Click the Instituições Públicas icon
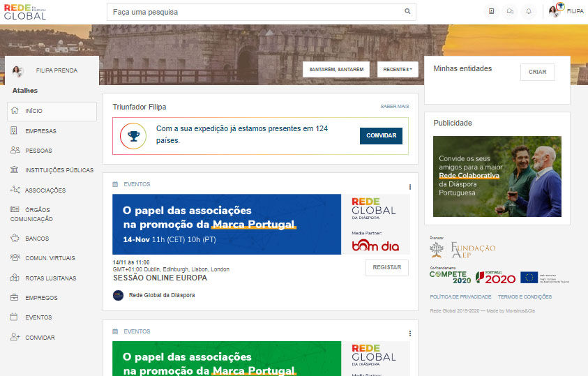Screen dimensions: 588x376 click(x=14, y=170)
